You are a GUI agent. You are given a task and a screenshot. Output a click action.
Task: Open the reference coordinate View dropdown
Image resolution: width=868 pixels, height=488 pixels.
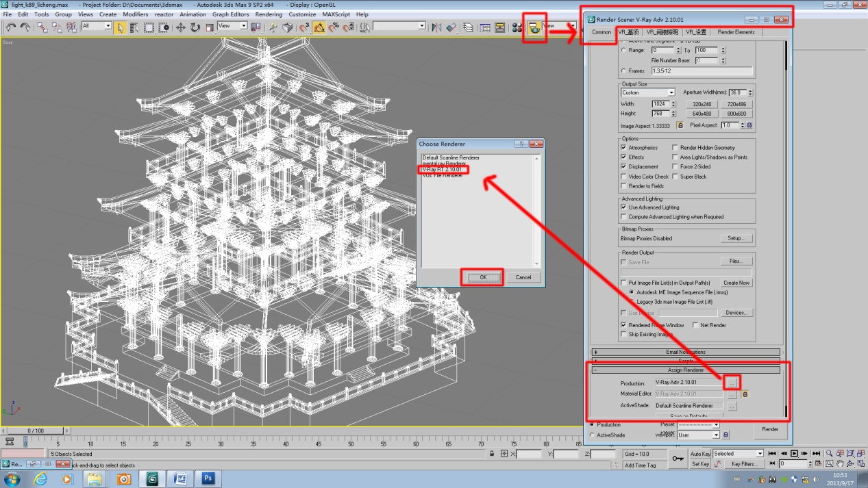pos(232,26)
